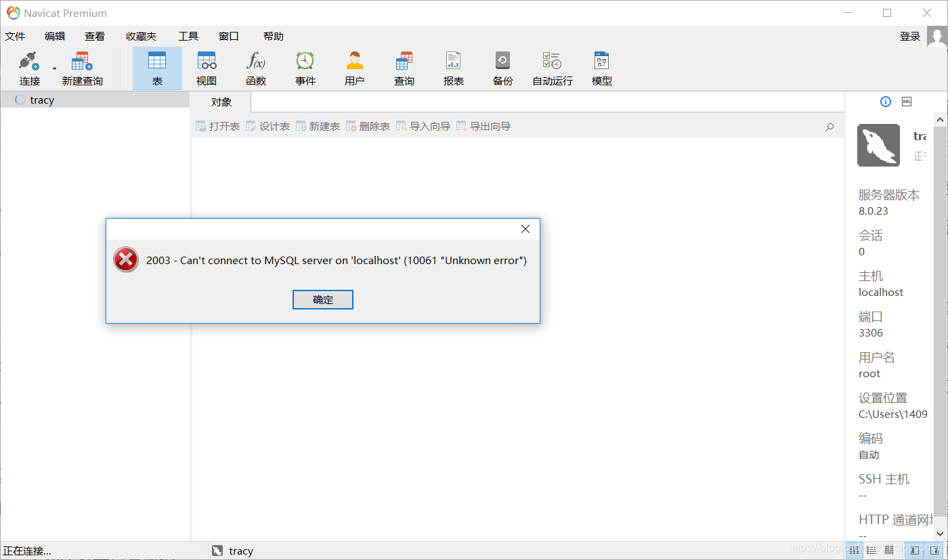Click New Table (新建表) button

tap(318, 126)
